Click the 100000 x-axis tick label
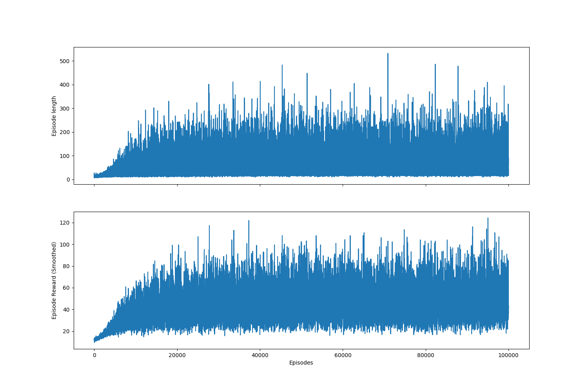588x392 pixels. [508, 355]
